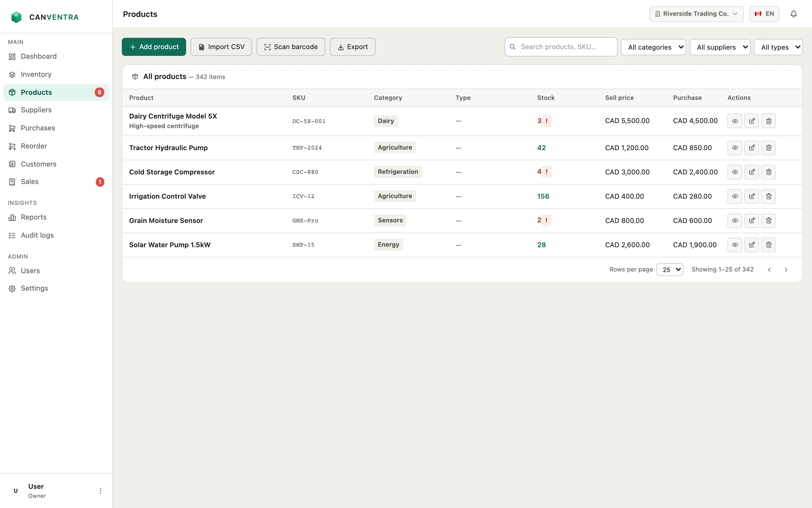812x508 pixels.
Task: Expand the All types filter
Action: click(x=778, y=47)
